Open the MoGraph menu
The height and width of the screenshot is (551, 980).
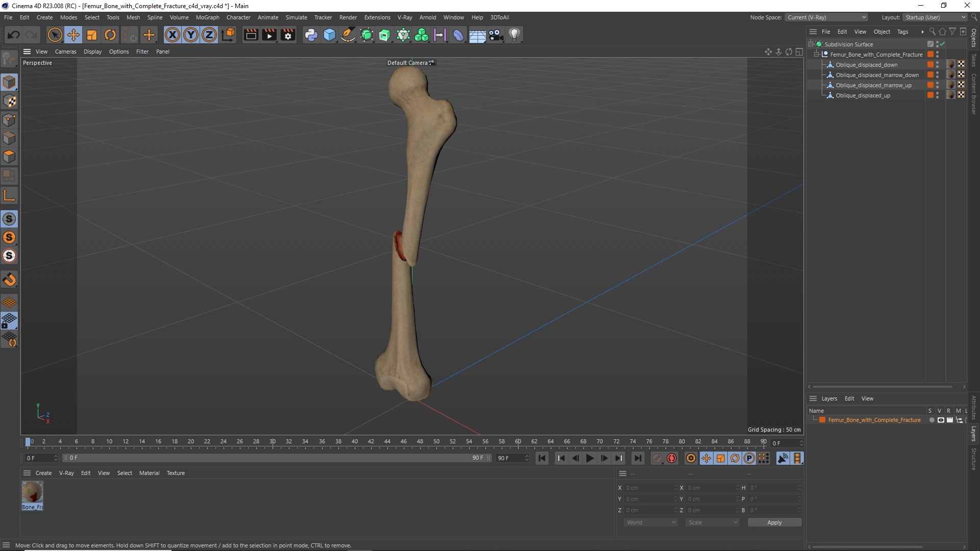click(x=207, y=17)
